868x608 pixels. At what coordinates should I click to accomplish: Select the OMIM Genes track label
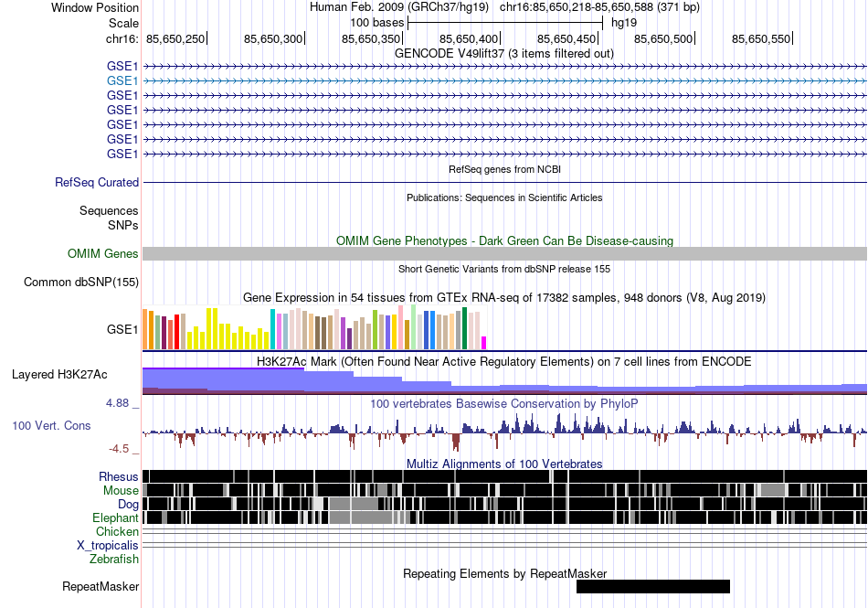coord(103,253)
